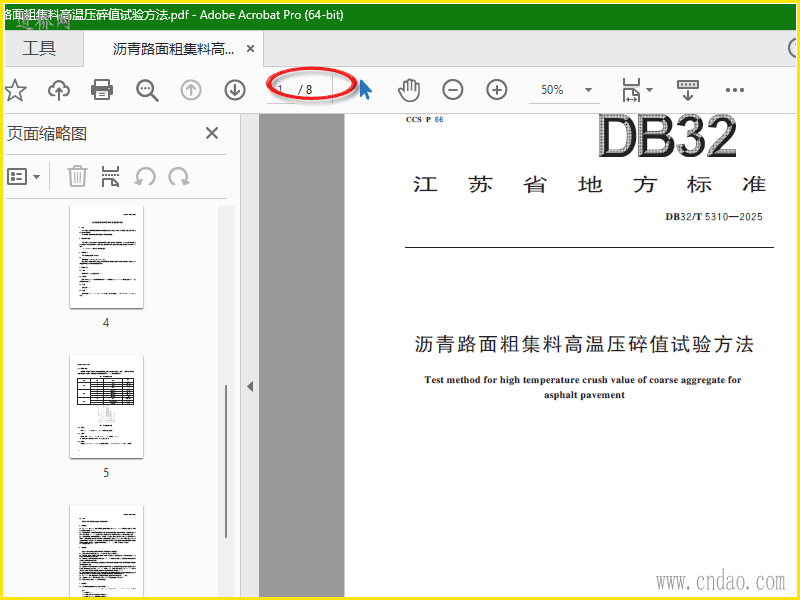This screenshot has height=600, width=800.
Task: Click thumbnail page number label 5
Action: [106, 472]
